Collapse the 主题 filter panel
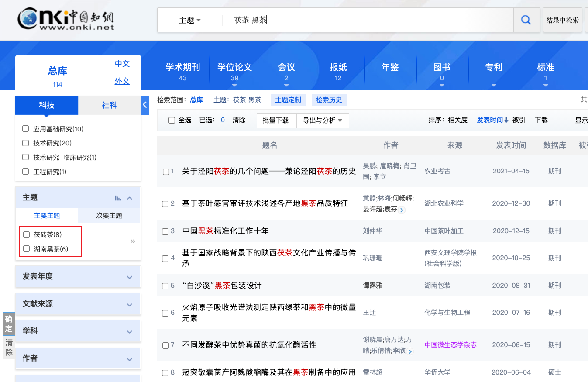The width and height of the screenshot is (588, 382). tap(129, 198)
